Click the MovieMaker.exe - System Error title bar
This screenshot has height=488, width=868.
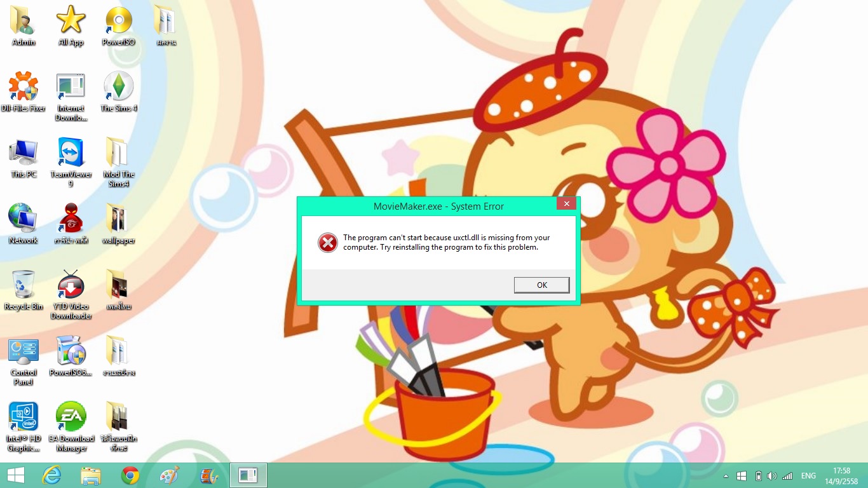pos(438,207)
